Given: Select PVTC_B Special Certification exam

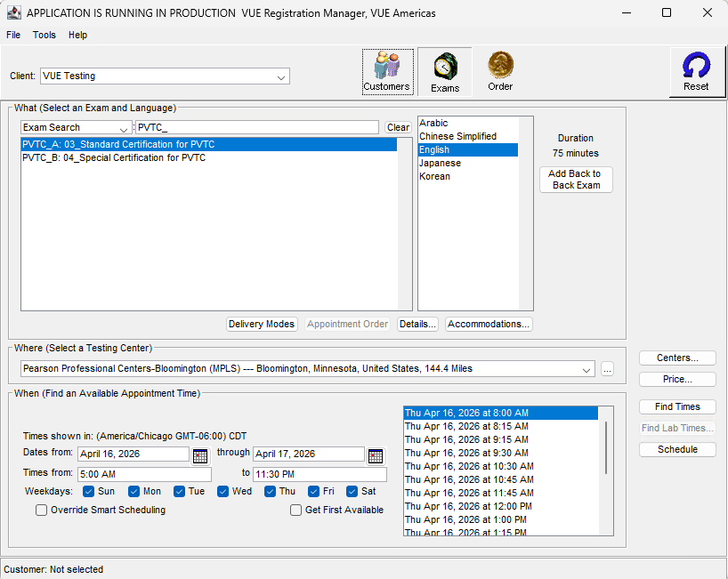Looking at the screenshot, I should tap(114, 158).
